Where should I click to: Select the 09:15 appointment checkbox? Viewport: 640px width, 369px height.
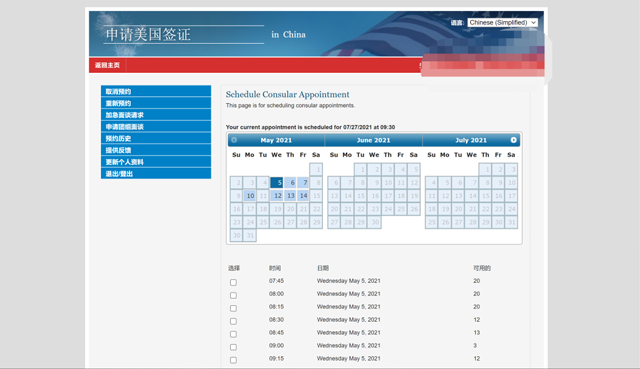(233, 360)
